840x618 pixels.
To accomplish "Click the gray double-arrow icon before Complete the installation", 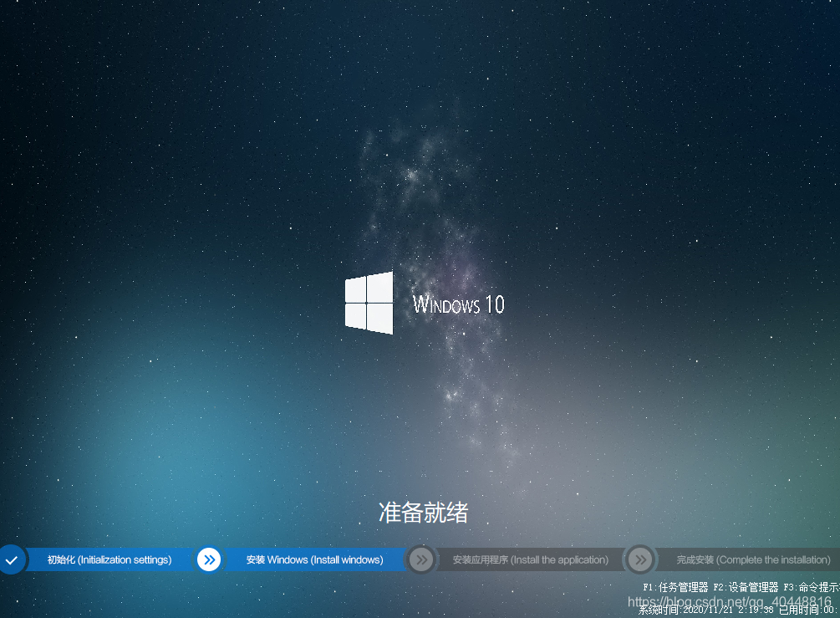I will 640,559.
